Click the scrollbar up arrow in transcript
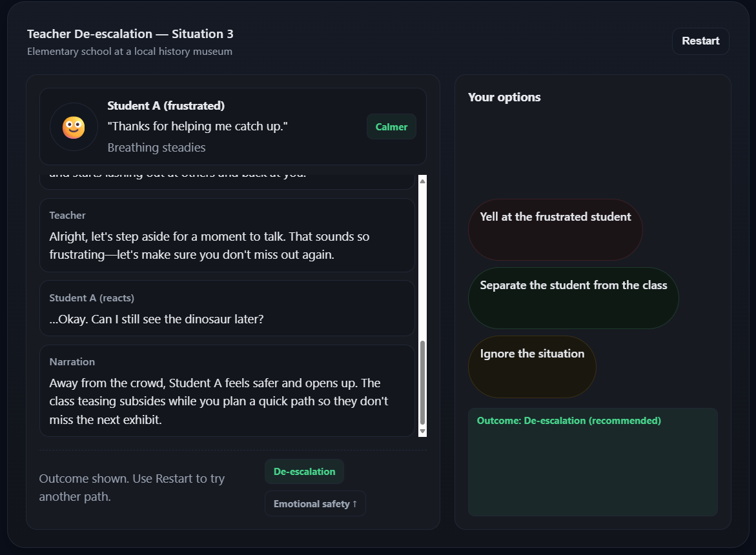This screenshot has width=756, height=555. point(422,181)
